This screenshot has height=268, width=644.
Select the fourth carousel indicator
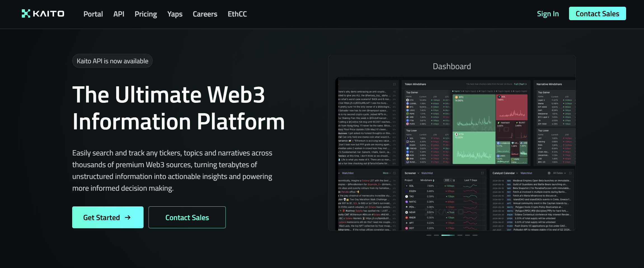pyautogui.click(x=460, y=235)
